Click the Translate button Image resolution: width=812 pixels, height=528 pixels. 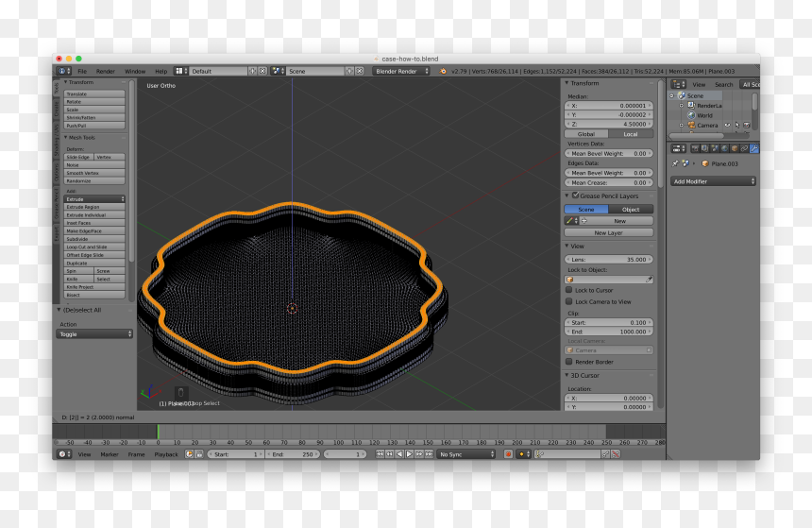pyautogui.click(x=94, y=94)
